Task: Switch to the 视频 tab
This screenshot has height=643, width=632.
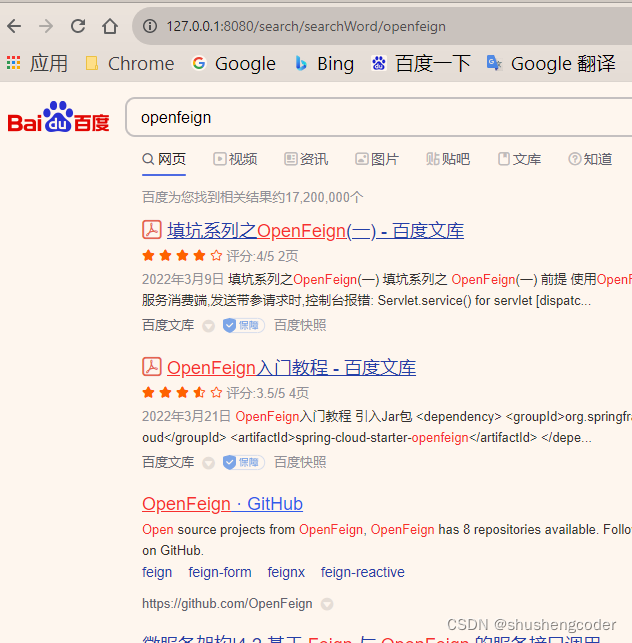Action: pos(235,159)
